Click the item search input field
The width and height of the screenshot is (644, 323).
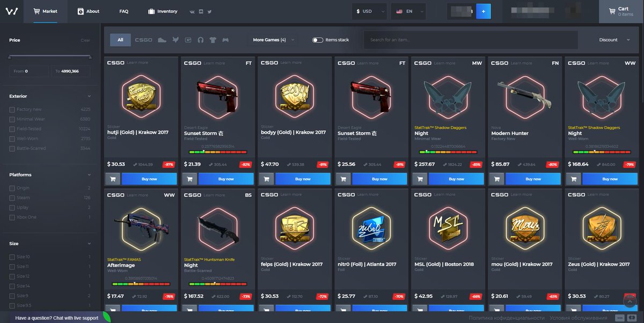click(471, 40)
